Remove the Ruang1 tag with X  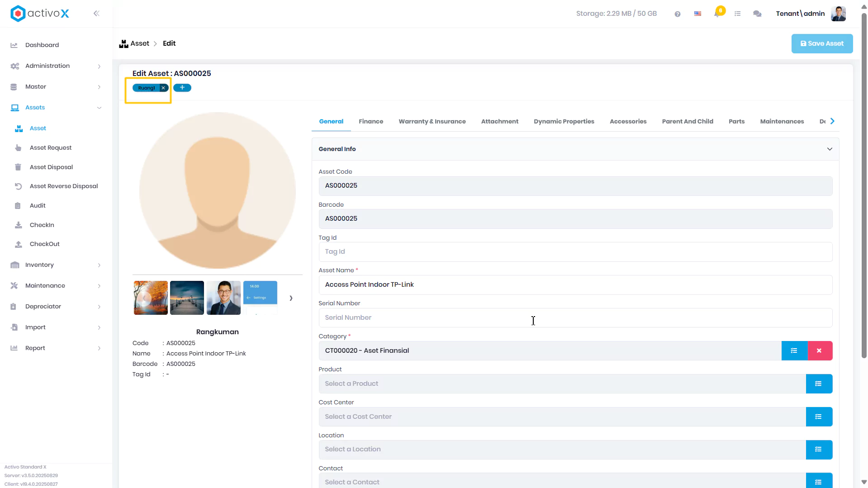[163, 88]
